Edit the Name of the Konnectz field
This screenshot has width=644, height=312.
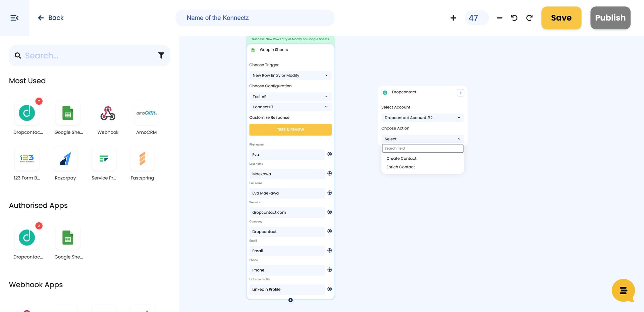point(255,18)
